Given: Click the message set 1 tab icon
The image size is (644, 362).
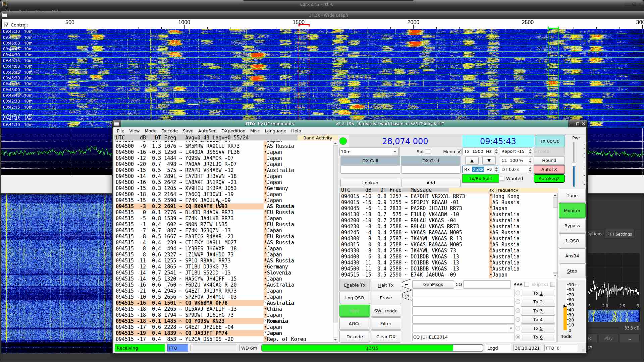Looking at the screenshot, I should click(407, 285).
